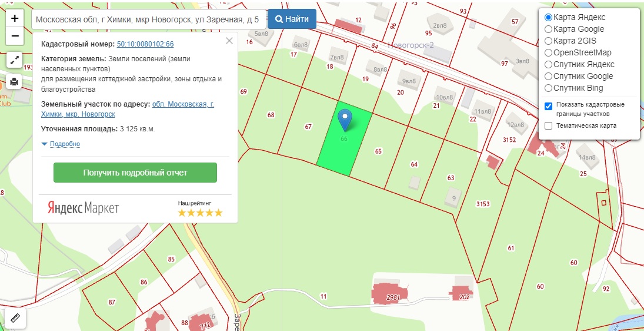Click Получить подробный отчет button
Image resolution: width=644 pixels, height=331 pixels.
[x=135, y=173]
